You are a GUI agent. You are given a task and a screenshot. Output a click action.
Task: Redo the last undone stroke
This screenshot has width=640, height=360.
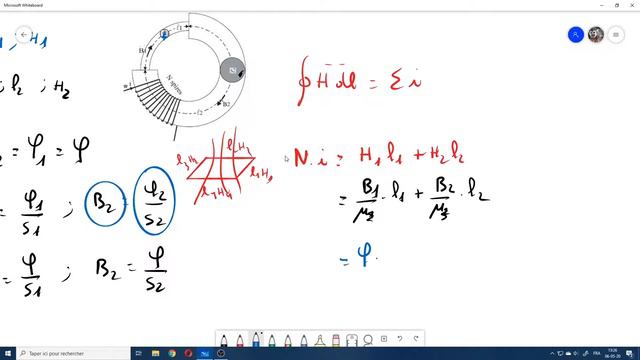[416, 339]
